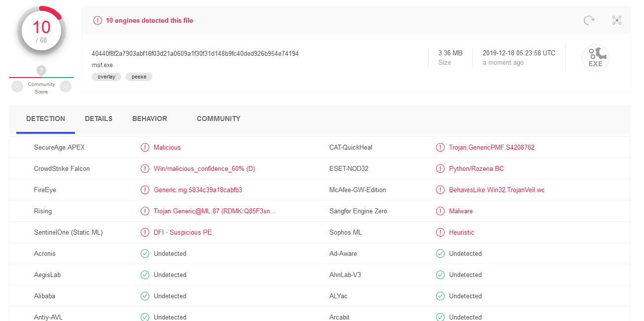Click the SHA-256 file hash text
The width and height of the screenshot is (644, 321).
pos(195,53)
